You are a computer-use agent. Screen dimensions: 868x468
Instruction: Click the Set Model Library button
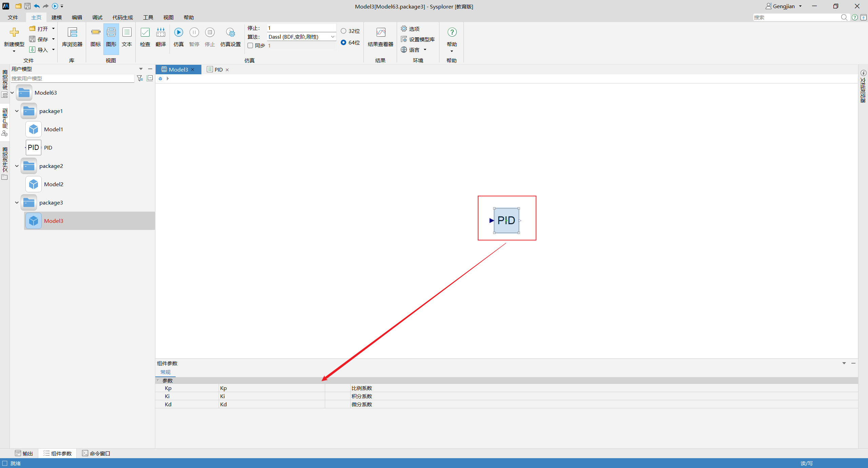[x=418, y=39]
